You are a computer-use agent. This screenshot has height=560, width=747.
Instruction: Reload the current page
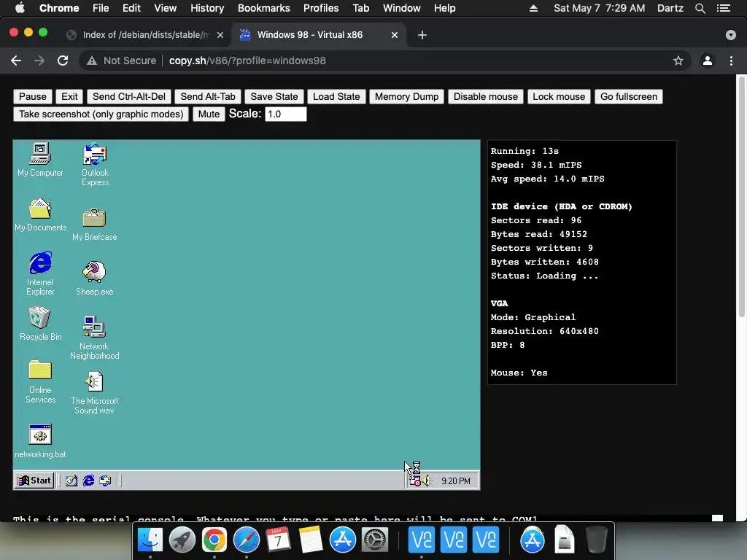(63, 61)
